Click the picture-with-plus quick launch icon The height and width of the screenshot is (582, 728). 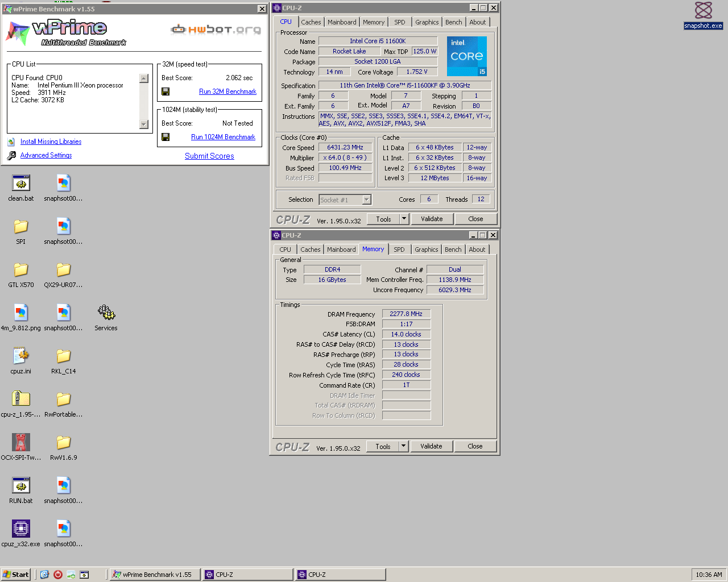click(x=71, y=575)
